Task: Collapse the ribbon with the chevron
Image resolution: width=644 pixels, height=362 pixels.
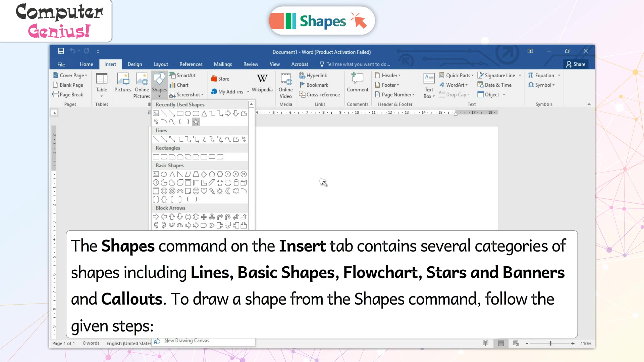Action: (x=589, y=104)
